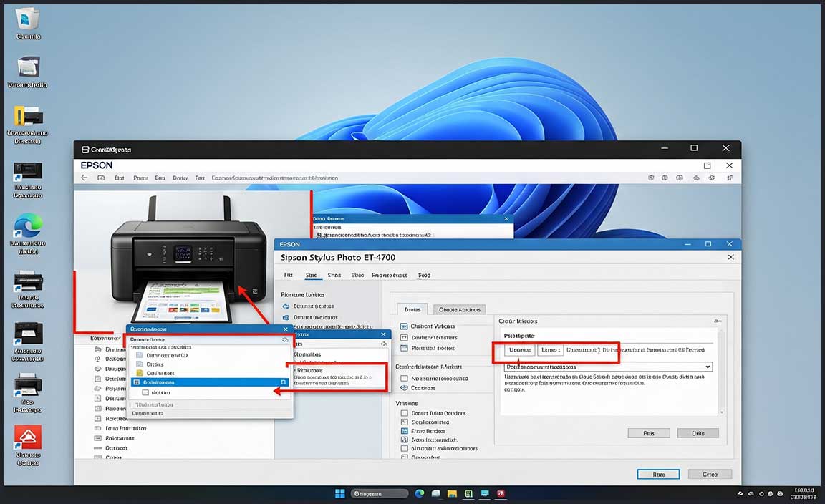This screenshot has width=825, height=504.
Task: Launch Edge from the taskbar
Action: tap(420, 493)
